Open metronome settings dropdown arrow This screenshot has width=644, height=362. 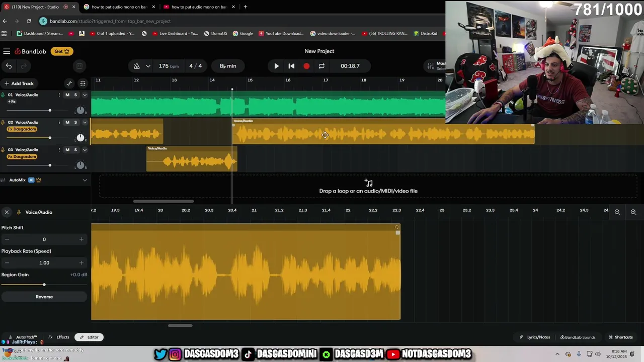pos(148,66)
